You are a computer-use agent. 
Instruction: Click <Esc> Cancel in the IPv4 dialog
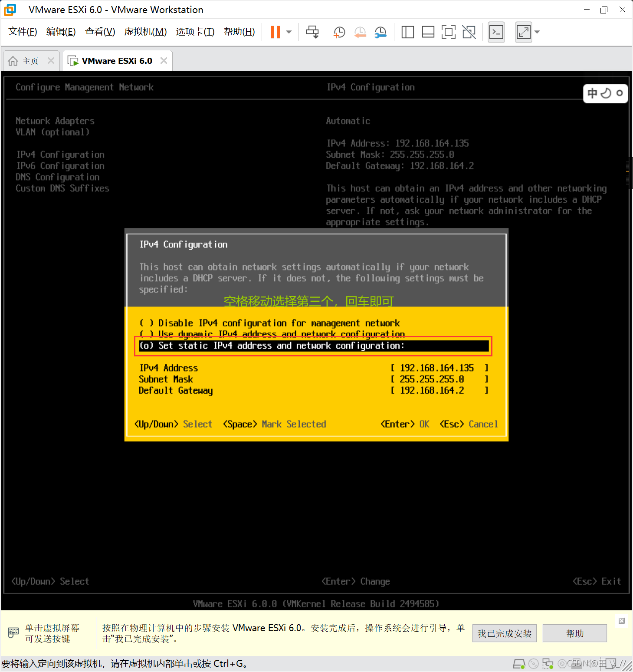(x=469, y=424)
